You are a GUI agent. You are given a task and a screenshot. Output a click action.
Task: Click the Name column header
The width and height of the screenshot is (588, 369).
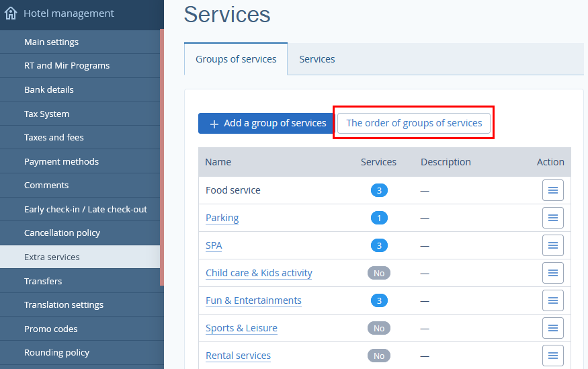click(218, 162)
